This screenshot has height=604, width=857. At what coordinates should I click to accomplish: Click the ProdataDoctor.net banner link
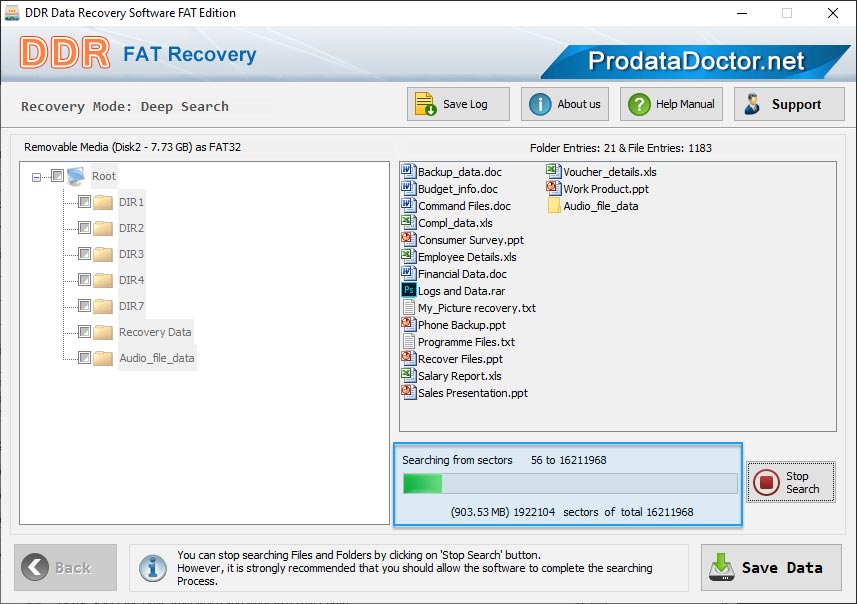coord(695,61)
